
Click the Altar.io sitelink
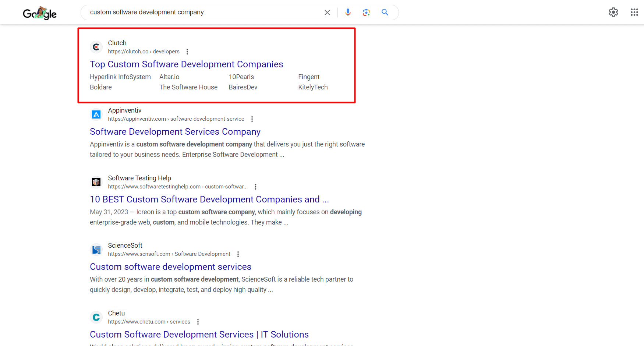(169, 77)
